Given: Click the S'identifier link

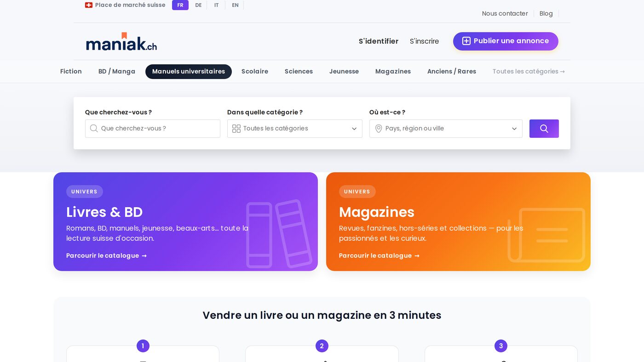Looking at the screenshot, I should pos(379,41).
